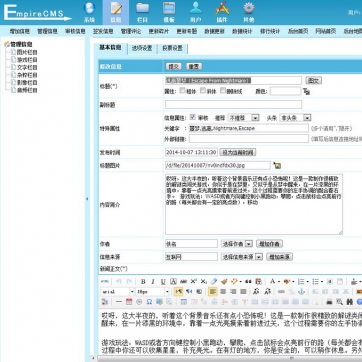Click the 重置 (reset) button
The width and height of the screenshot is (362, 362).
pos(194,66)
